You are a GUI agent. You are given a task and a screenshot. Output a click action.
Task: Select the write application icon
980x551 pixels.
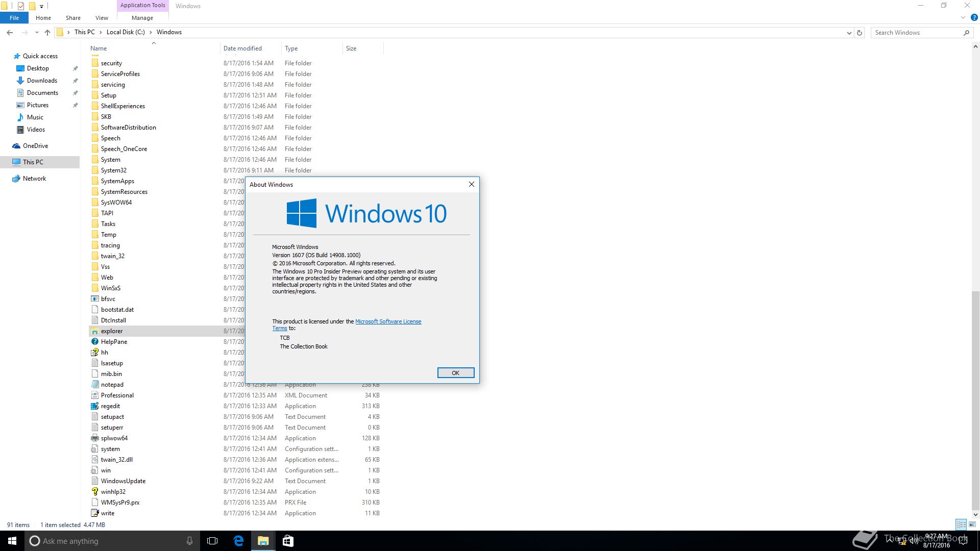95,513
